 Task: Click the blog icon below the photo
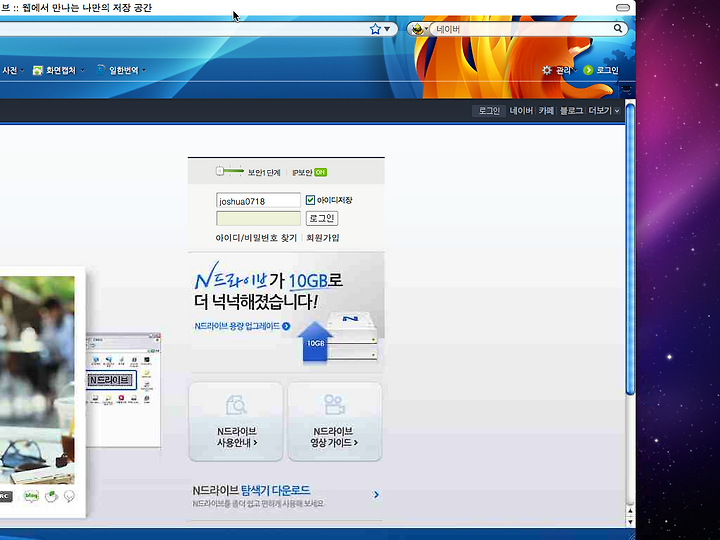(x=31, y=496)
